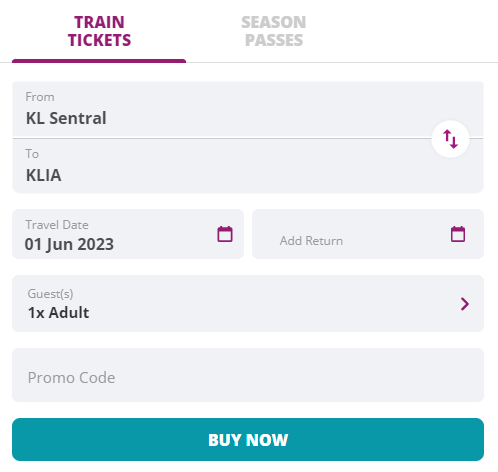Click the Guest(s) label

[50, 294]
